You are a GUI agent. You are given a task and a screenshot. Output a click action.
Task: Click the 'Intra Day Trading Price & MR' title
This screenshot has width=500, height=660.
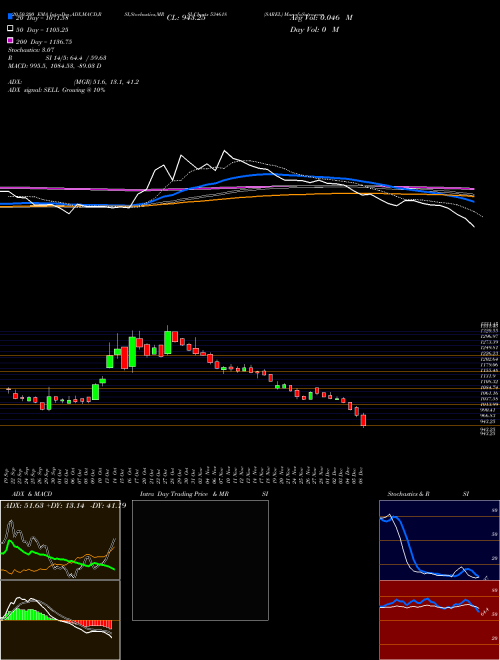pos(184,494)
